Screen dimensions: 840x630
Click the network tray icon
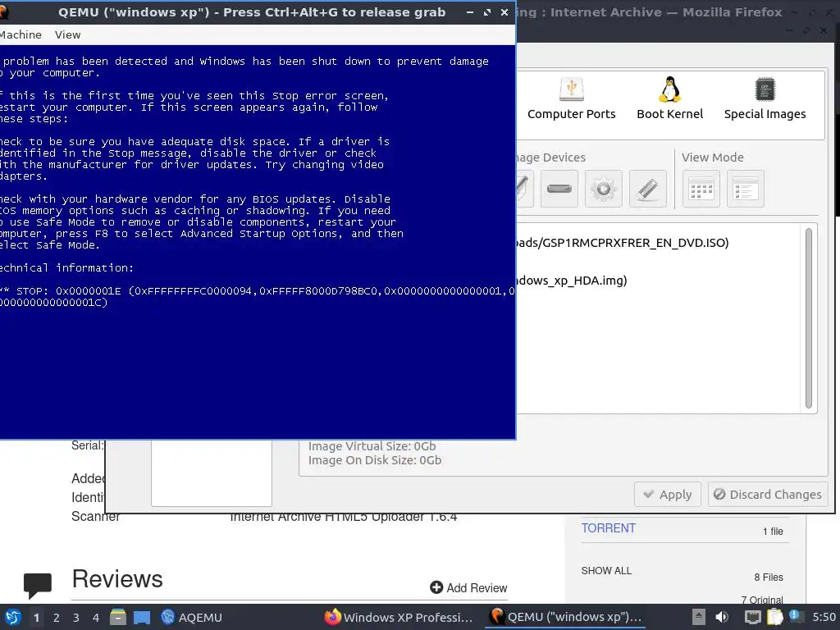coord(753,617)
